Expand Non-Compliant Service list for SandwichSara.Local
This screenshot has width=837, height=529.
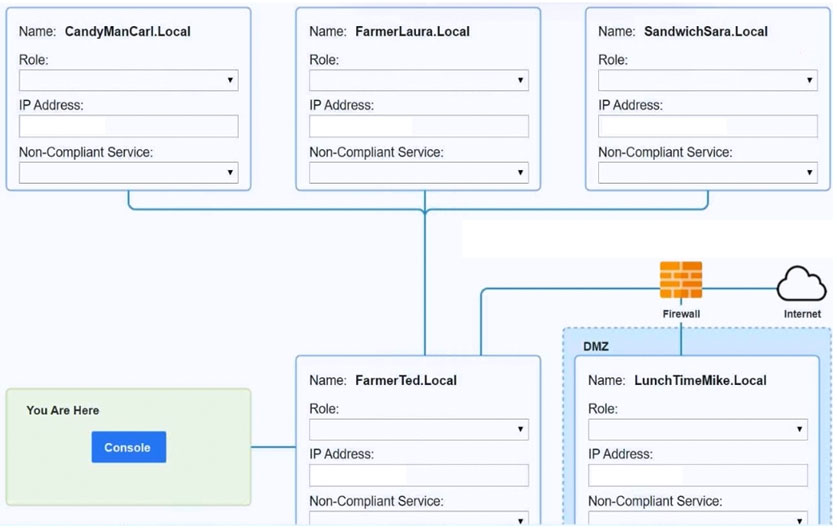click(707, 173)
